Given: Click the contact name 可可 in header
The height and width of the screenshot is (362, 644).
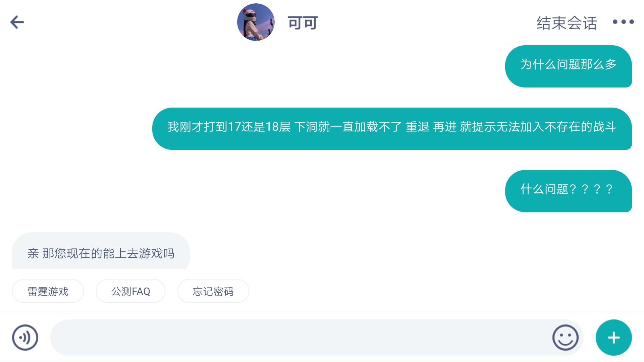Looking at the screenshot, I should 303,23.
